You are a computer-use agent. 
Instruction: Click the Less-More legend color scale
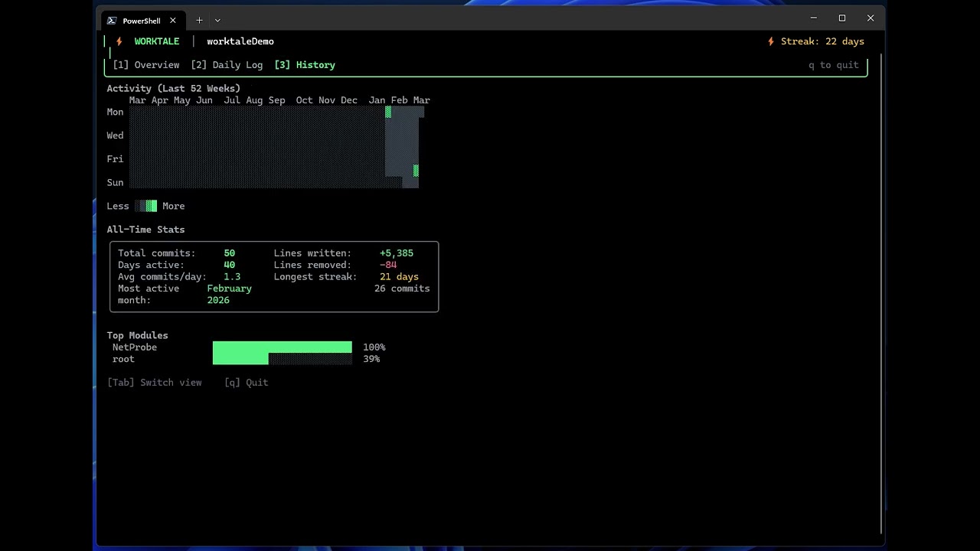145,206
